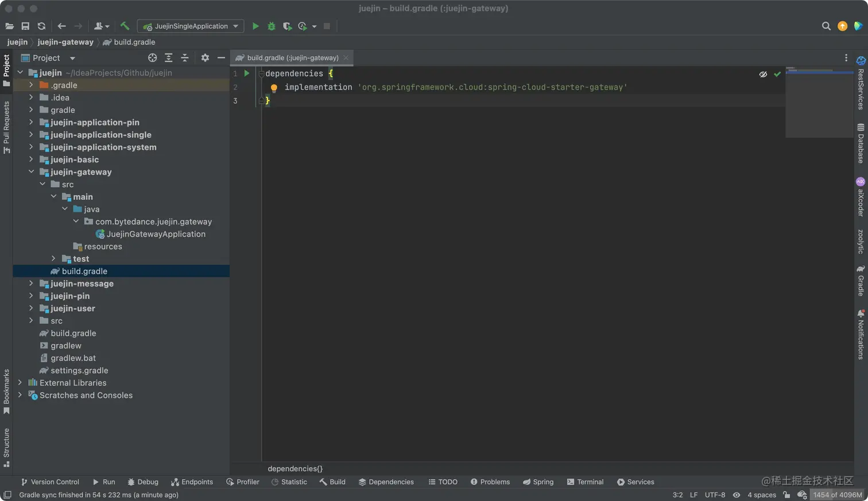Open Version Control tool window
This screenshot has height=501, width=868.
coord(49,482)
